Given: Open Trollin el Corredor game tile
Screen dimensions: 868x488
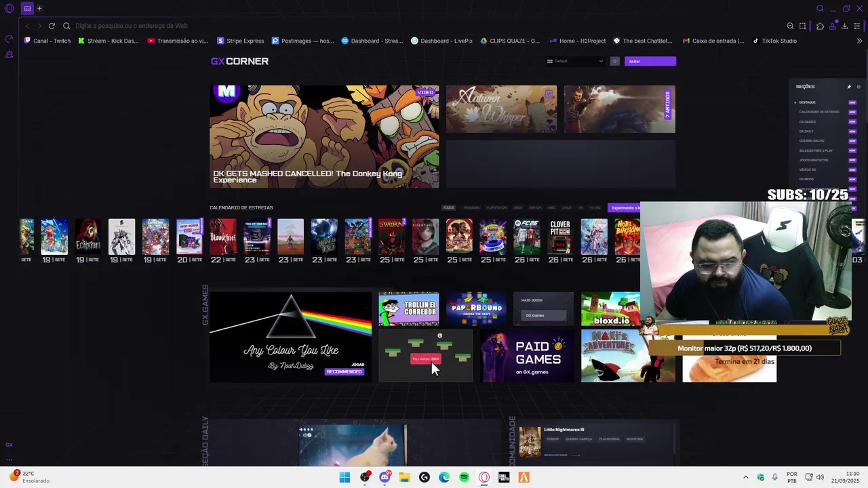Looking at the screenshot, I should (408, 309).
